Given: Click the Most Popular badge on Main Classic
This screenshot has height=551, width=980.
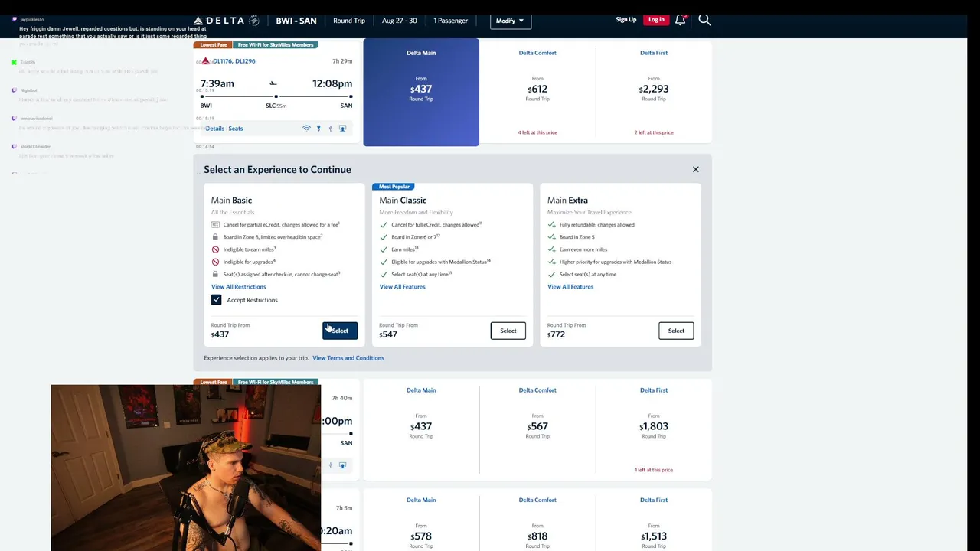Looking at the screenshot, I should 394,187.
